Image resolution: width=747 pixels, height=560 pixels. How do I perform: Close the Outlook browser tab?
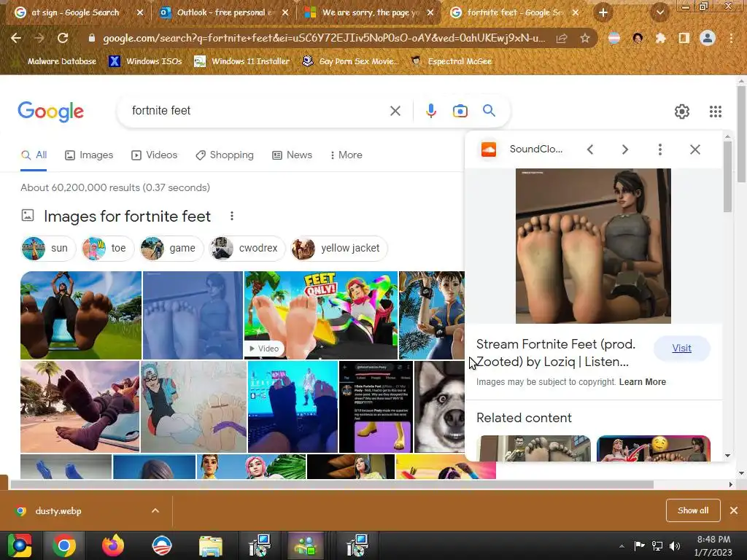pos(285,13)
